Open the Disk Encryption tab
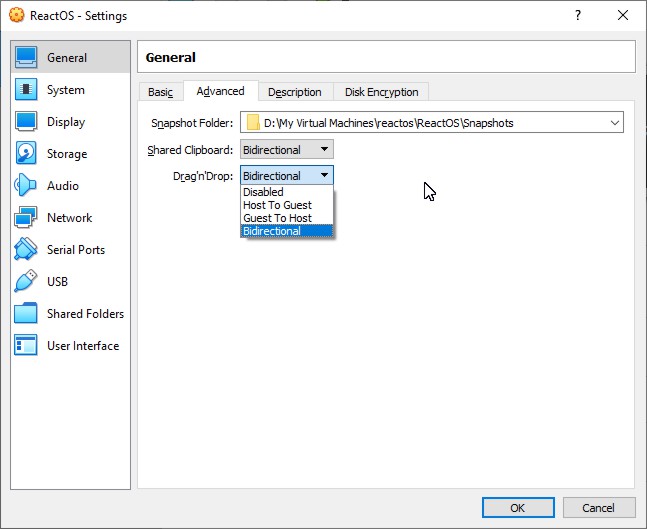The image size is (647, 529). 381,92
